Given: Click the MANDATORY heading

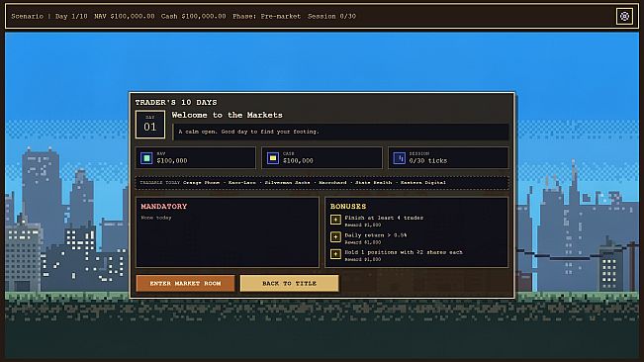Looking at the screenshot, I should (164, 206).
